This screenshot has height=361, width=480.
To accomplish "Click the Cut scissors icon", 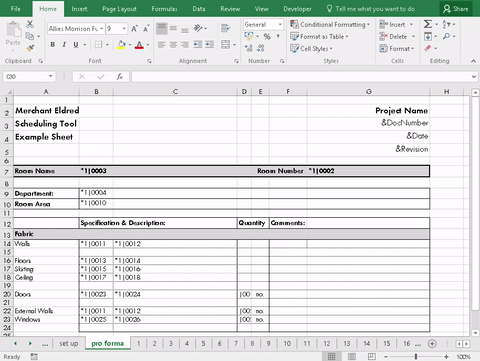I will pyautogui.click(x=30, y=24).
